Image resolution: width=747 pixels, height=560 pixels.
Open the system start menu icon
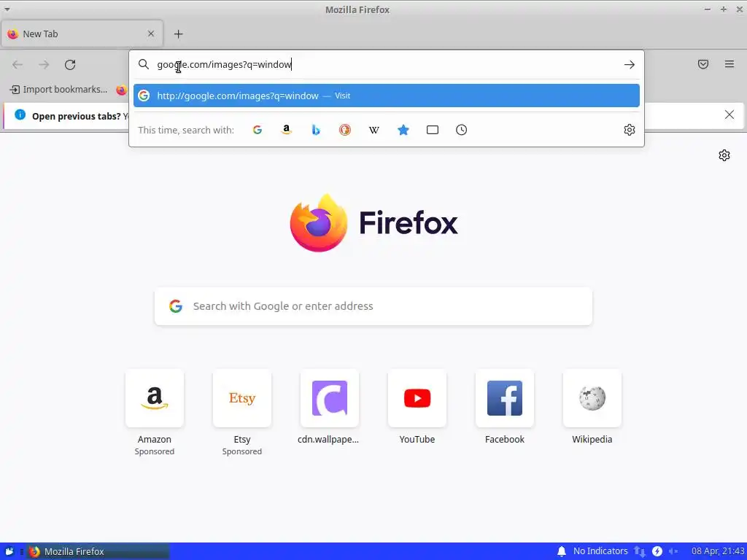tap(9, 551)
